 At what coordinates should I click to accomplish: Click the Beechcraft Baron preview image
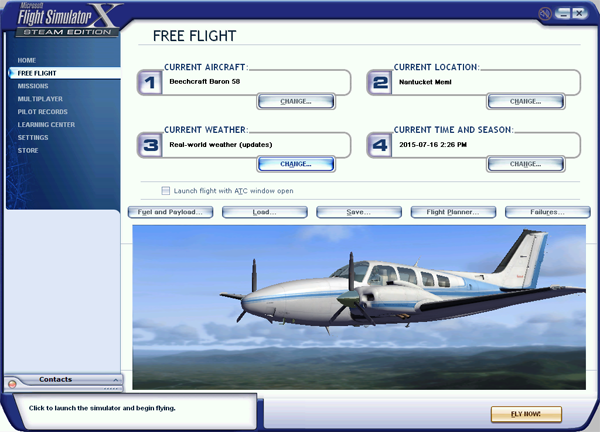tap(359, 307)
